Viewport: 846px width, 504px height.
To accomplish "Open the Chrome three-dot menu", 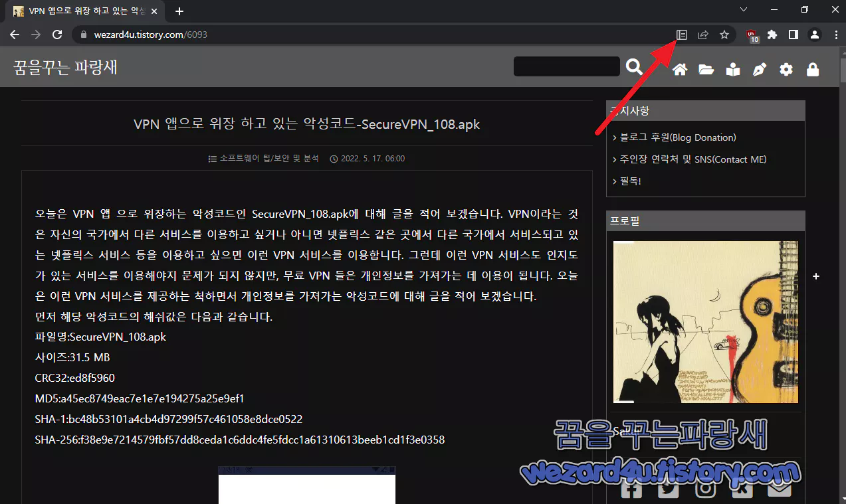I will [835, 35].
